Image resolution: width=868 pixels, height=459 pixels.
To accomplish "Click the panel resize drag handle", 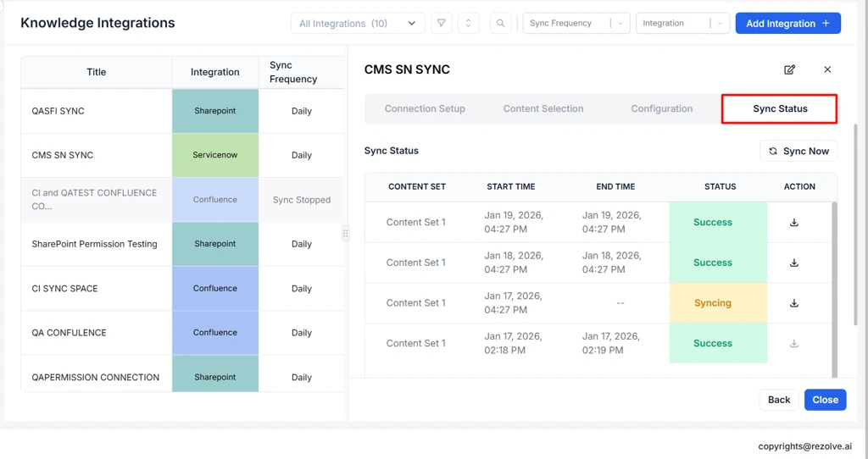I will click(x=345, y=234).
